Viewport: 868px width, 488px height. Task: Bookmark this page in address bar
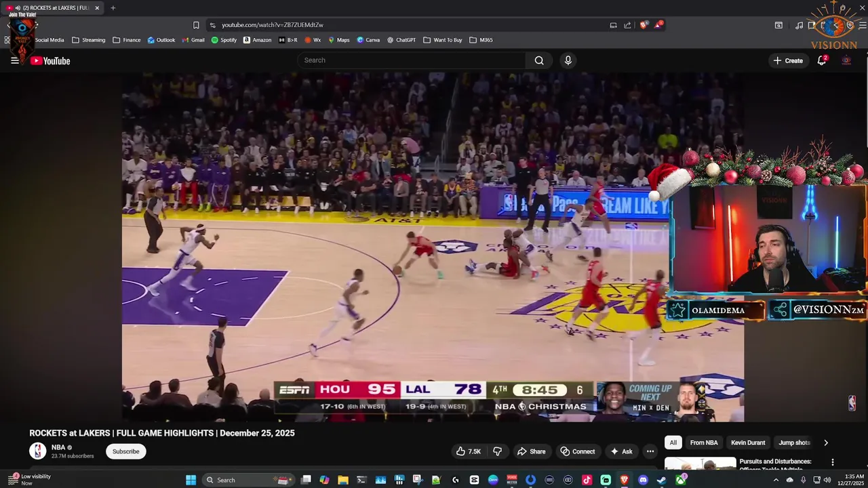[196, 25]
